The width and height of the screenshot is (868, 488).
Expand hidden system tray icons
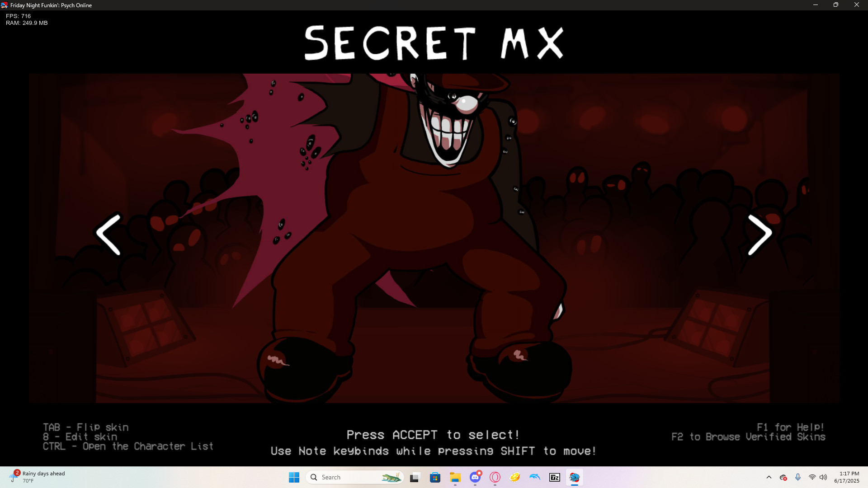(769, 477)
